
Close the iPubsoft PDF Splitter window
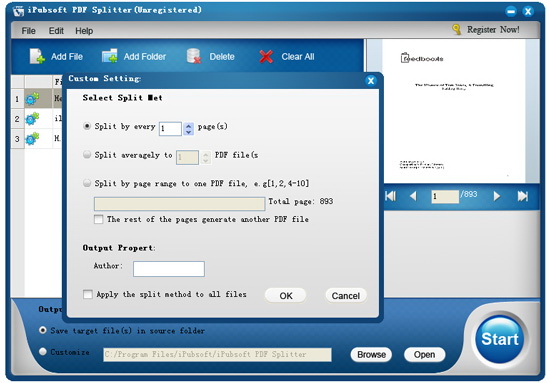pos(528,12)
